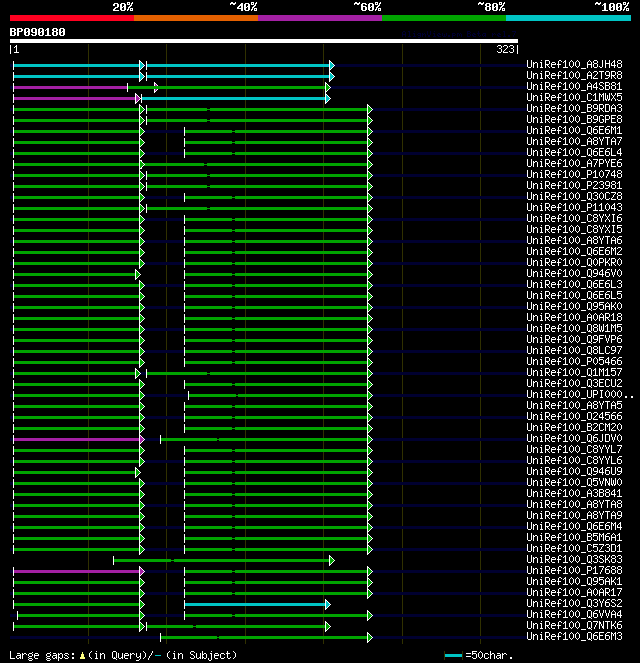640x663 pixels.
Task: Open the UniRef100_Q6E6M2 entry
Action: pyautogui.click(x=574, y=251)
